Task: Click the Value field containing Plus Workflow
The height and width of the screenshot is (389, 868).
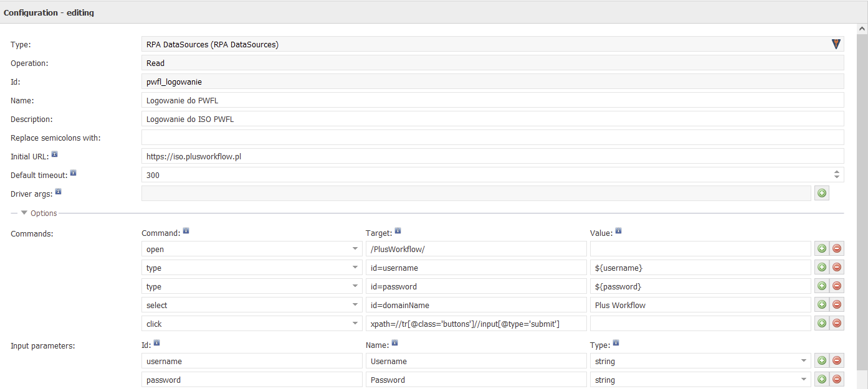Action: [700, 305]
